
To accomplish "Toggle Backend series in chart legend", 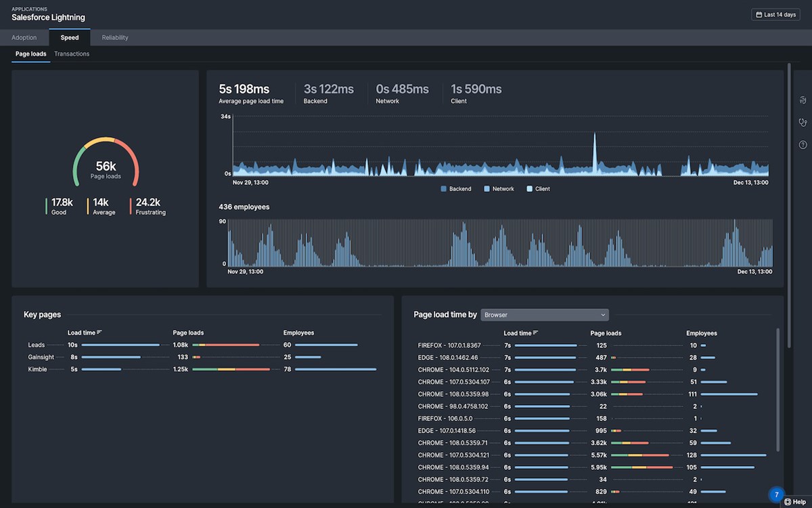I will (456, 189).
